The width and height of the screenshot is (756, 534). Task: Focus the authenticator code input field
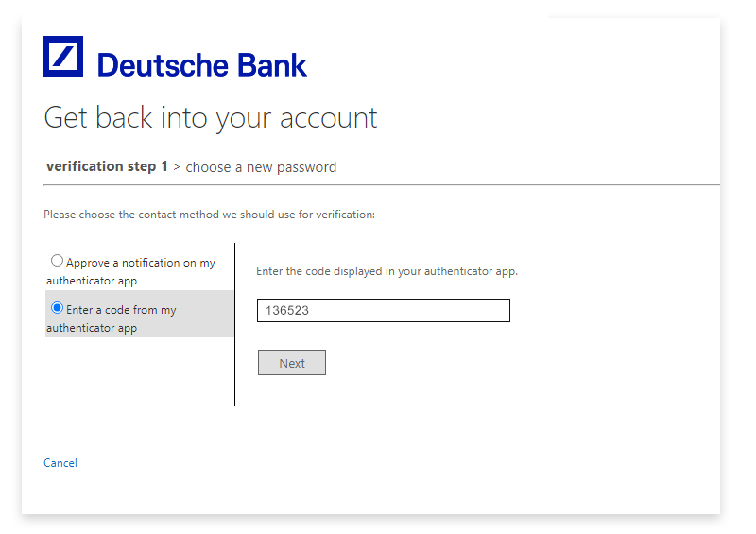click(x=383, y=311)
